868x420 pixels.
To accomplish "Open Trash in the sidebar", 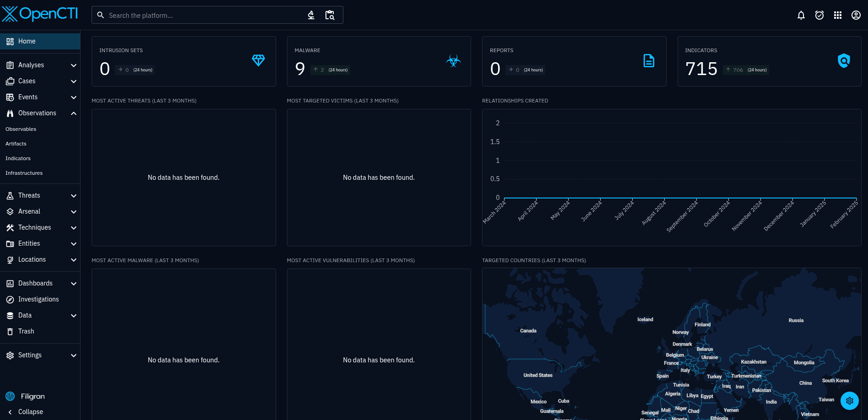I will pos(40,331).
